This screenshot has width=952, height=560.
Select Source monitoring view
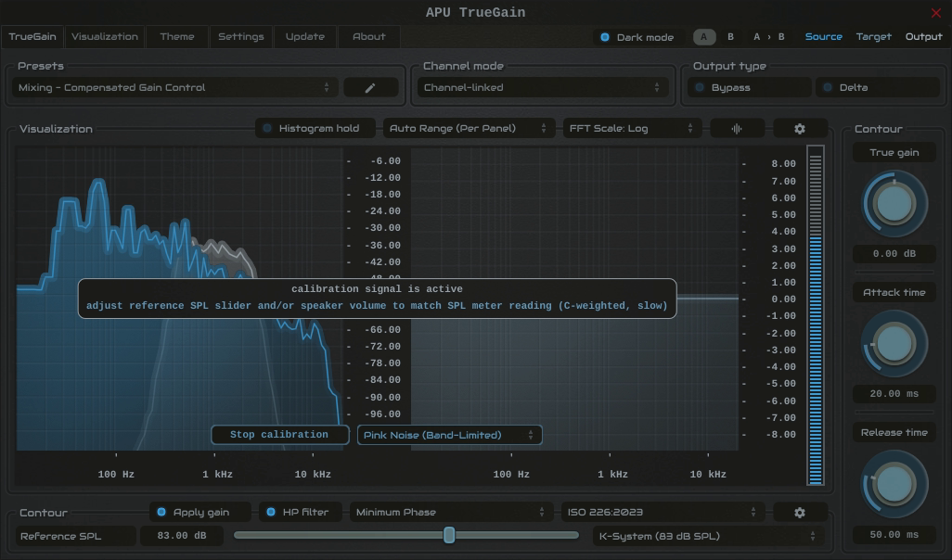point(823,37)
